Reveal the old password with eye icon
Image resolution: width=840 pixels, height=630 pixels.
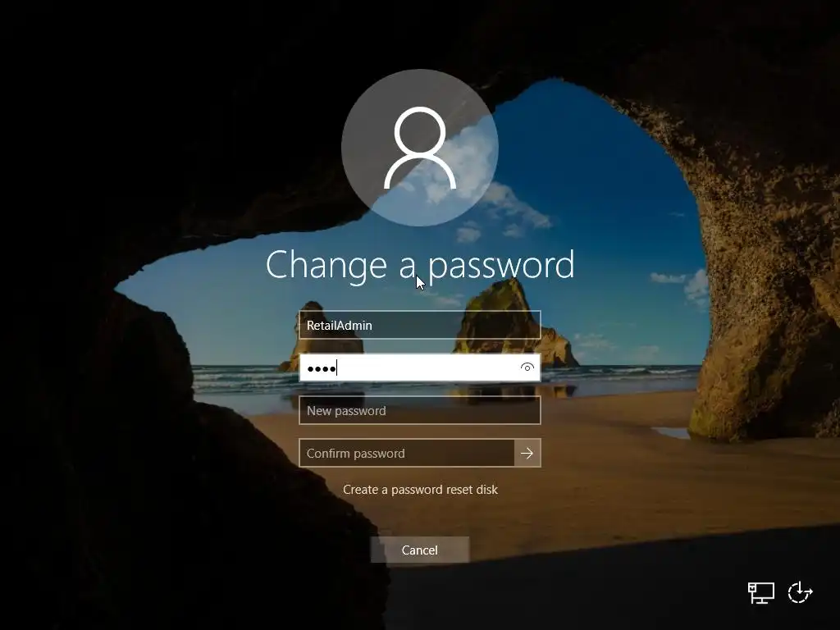(x=527, y=367)
